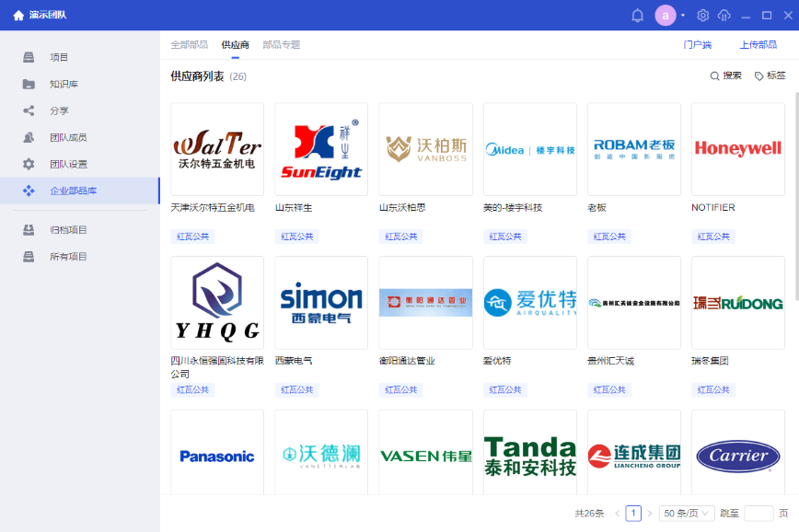Click the NOTIFIER supplier name
The image size is (799, 532).
click(x=713, y=207)
